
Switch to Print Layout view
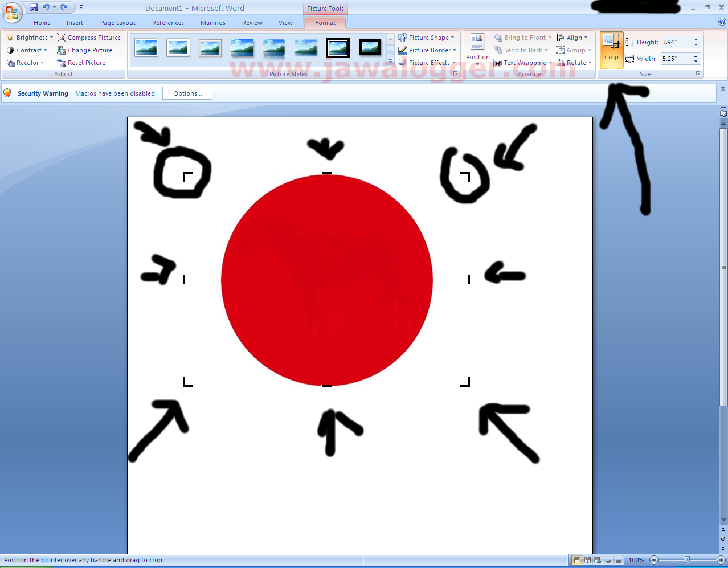[577, 560]
